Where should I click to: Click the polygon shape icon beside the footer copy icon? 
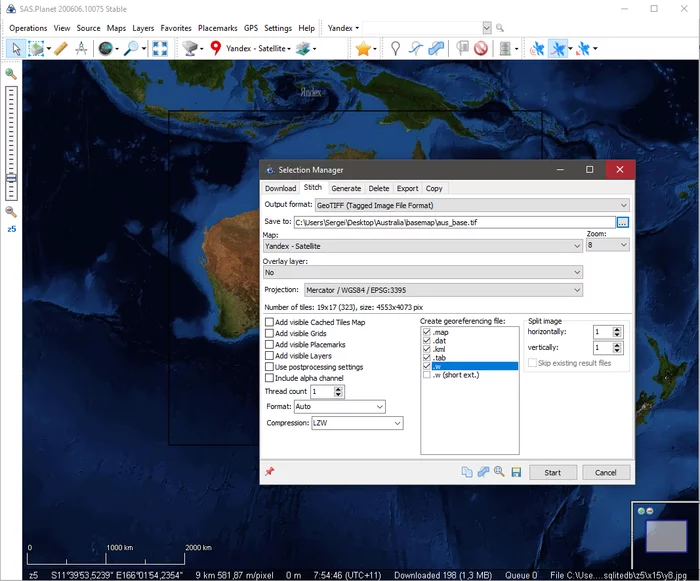point(483,472)
